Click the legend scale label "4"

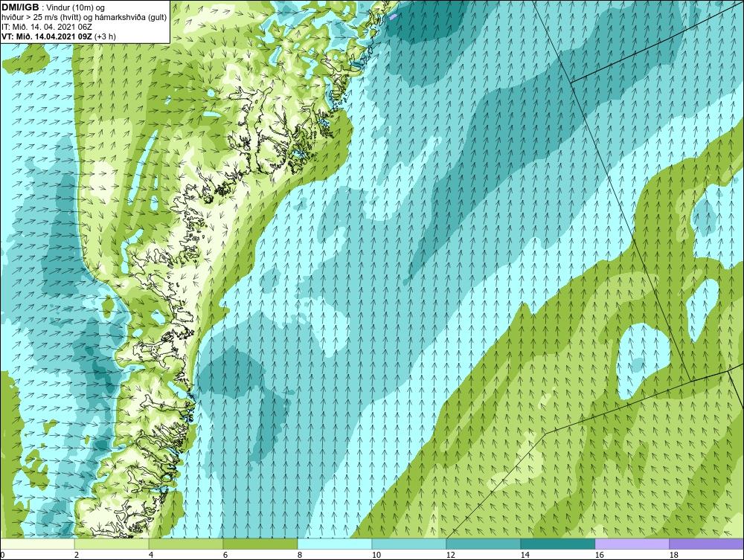point(151,555)
